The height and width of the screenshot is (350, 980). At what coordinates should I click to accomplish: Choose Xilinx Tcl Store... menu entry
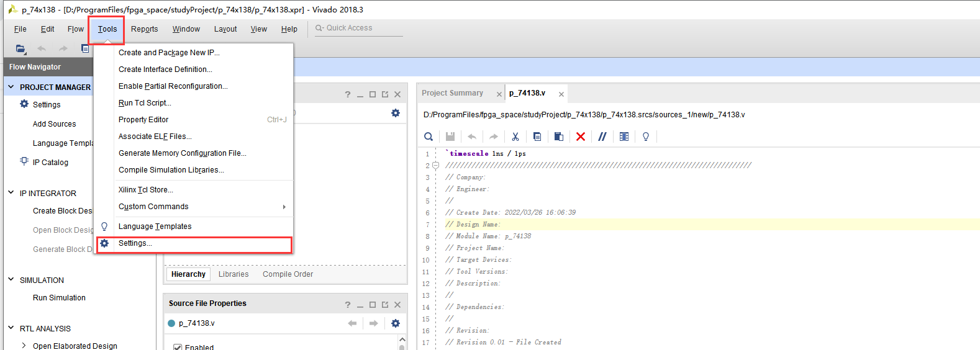coord(193,190)
